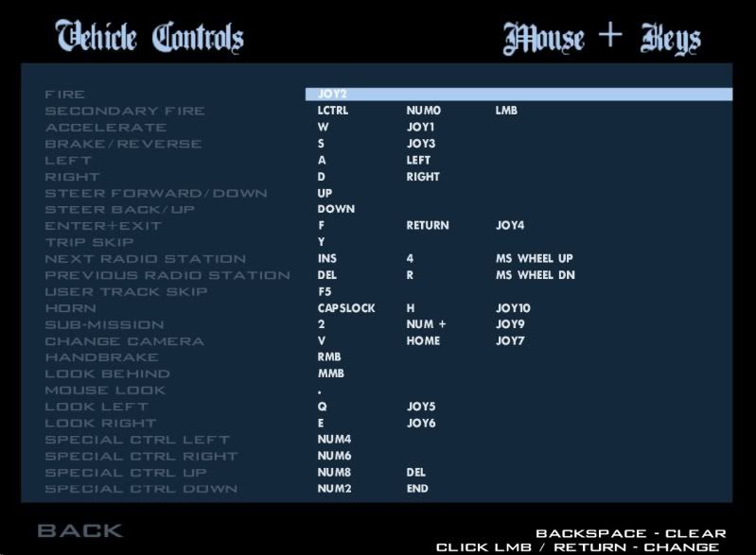
Task: Click the END binding for Special Ctrl Down
Action: pos(417,489)
